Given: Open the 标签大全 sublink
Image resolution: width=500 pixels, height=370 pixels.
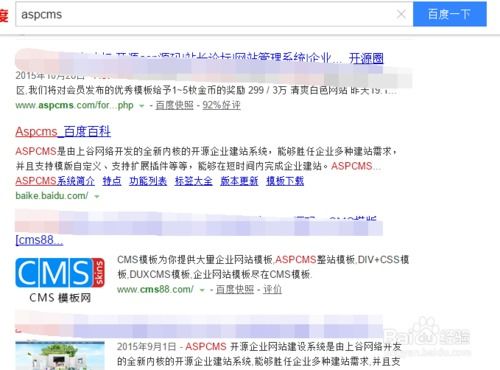Looking at the screenshot, I should [x=194, y=181].
